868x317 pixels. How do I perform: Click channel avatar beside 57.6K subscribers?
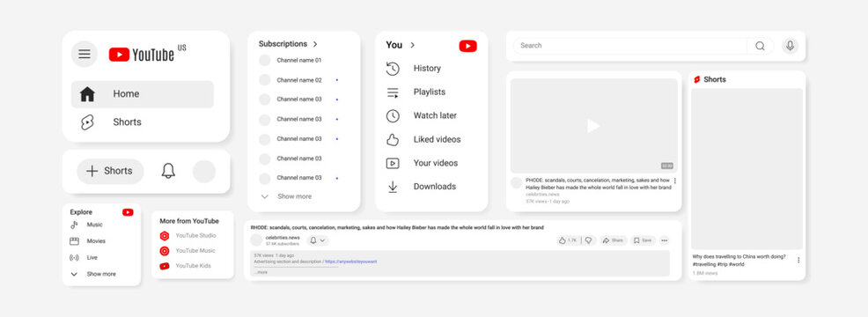256,240
